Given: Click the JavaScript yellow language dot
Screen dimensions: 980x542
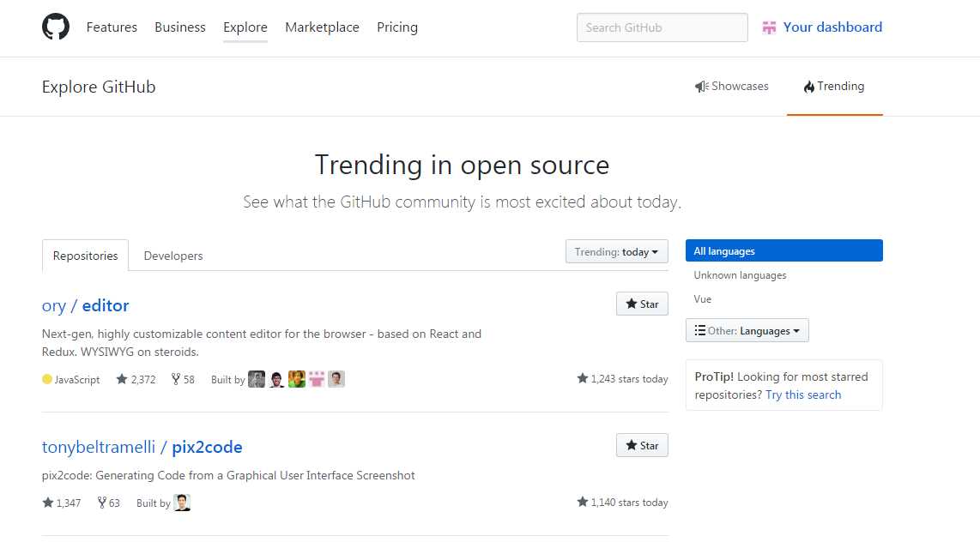Looking at the screenshot, I should coord(47,379).
